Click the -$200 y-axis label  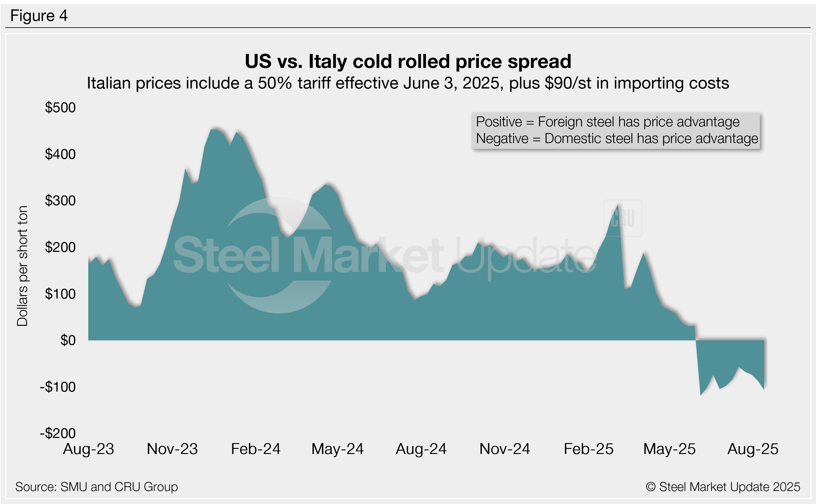coord(58,433)
